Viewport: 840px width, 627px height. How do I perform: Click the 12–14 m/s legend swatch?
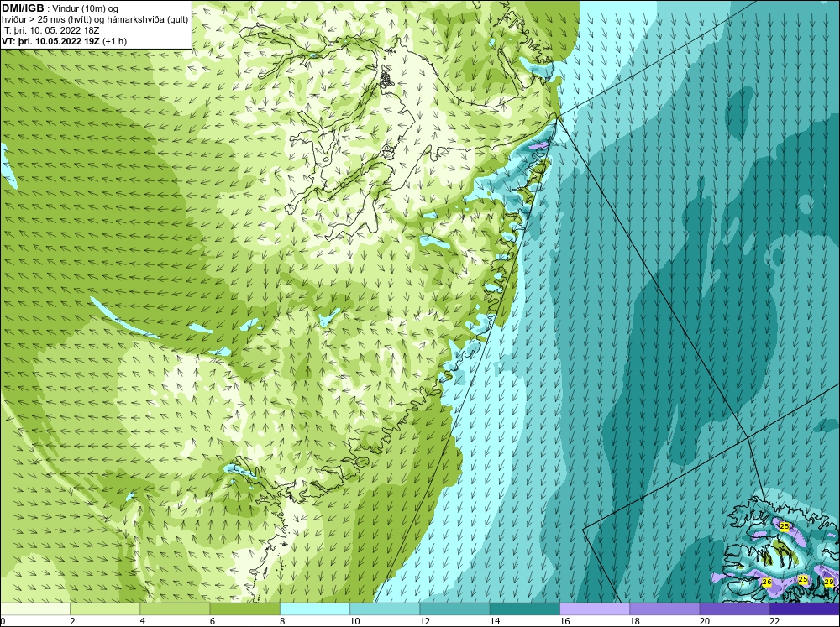[x=454, y=609]
